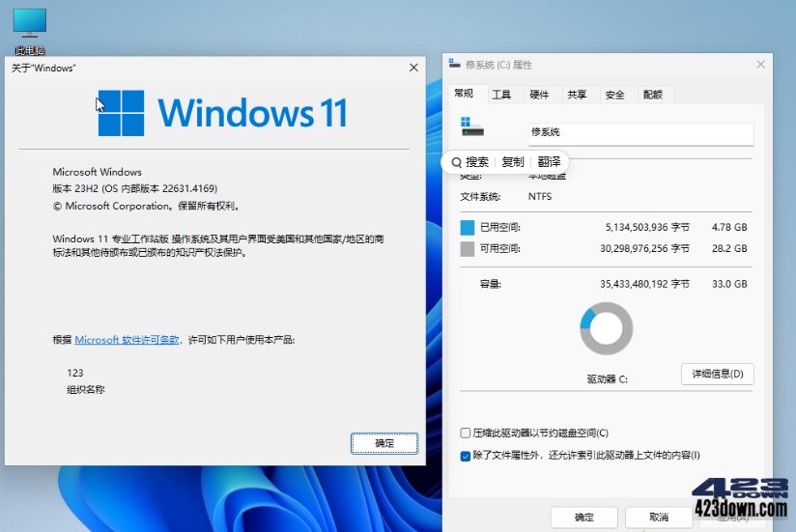The width and height of the screenshot is (796, 532).
Task: Click the 30,298,976,256 字节 value
Action: pyautogui.click(x=644, y=248)
